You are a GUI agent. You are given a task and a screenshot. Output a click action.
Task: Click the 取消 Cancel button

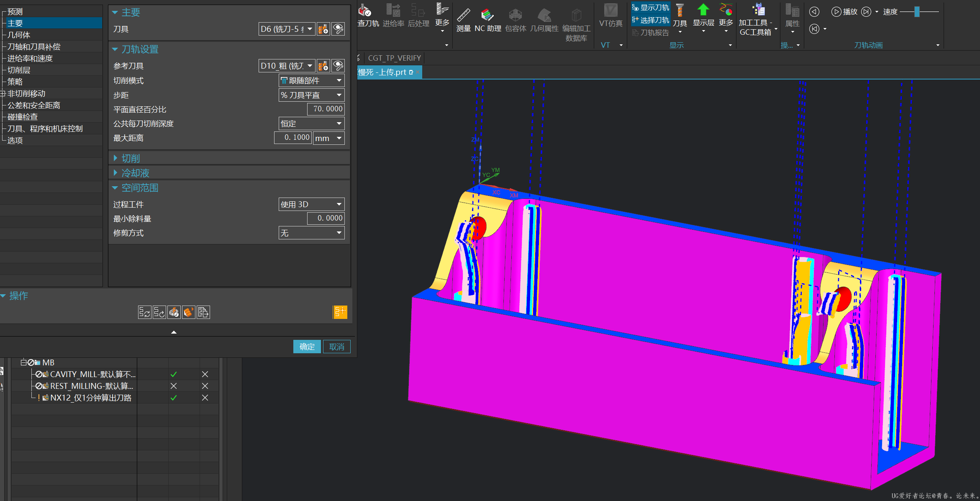(x=337, y=347)
